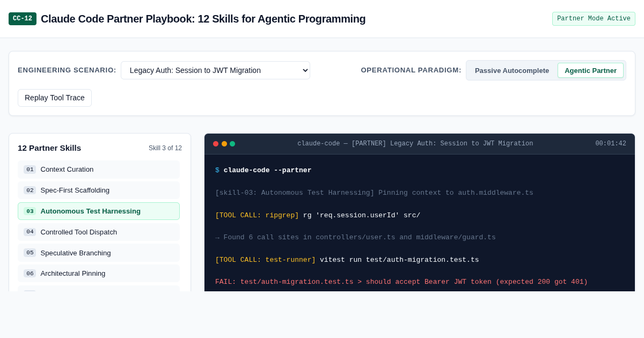Select skill 03 Autonomous Test Harnessing

(x=99, y=211)
